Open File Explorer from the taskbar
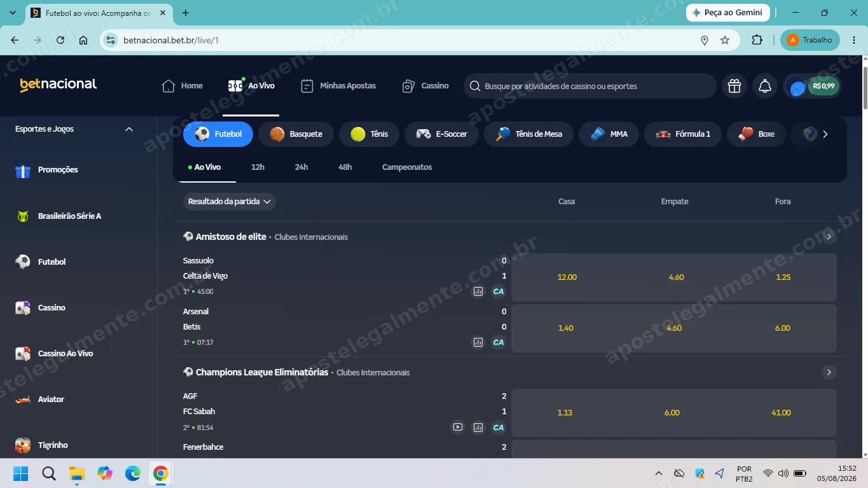Screen dimensions: 868x488 (x=77, y=473)
